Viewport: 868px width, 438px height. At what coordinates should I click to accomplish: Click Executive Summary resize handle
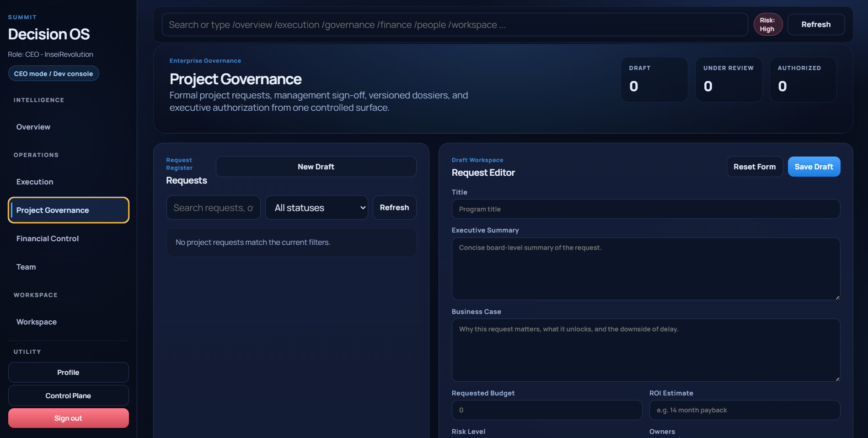[x=837, y=297]
